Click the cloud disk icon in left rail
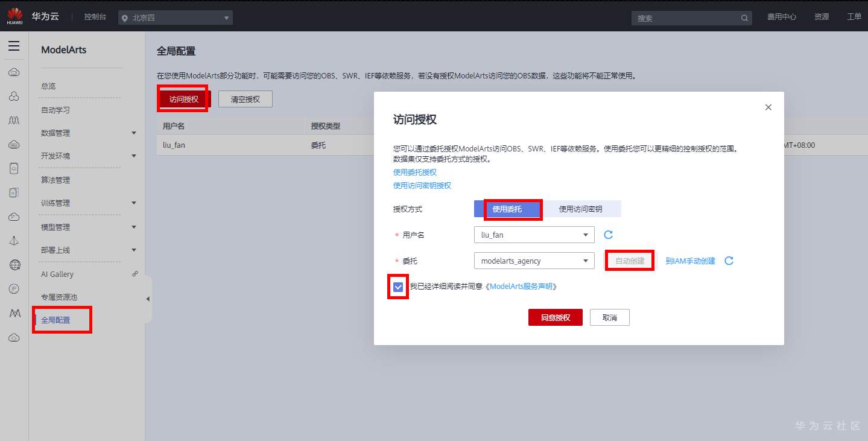This screenshot has width=868, height=441. 14,144
